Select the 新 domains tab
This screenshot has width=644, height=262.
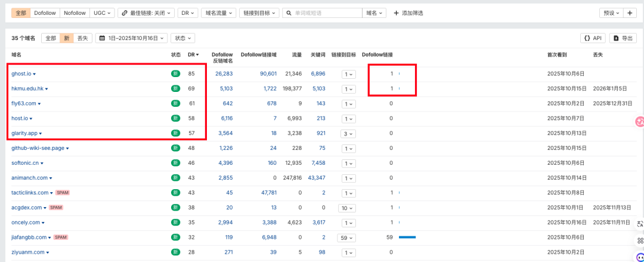66,38
